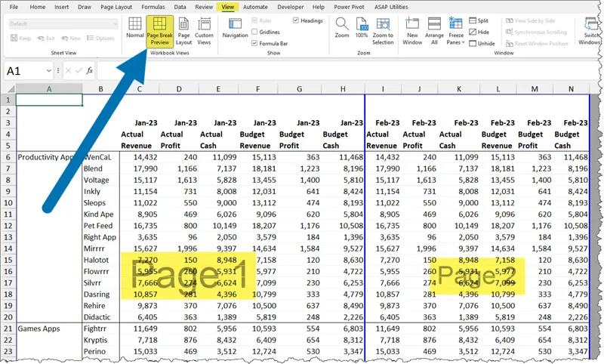Open the Page Layout tab
Screen dimensions: 604x364
116,7
